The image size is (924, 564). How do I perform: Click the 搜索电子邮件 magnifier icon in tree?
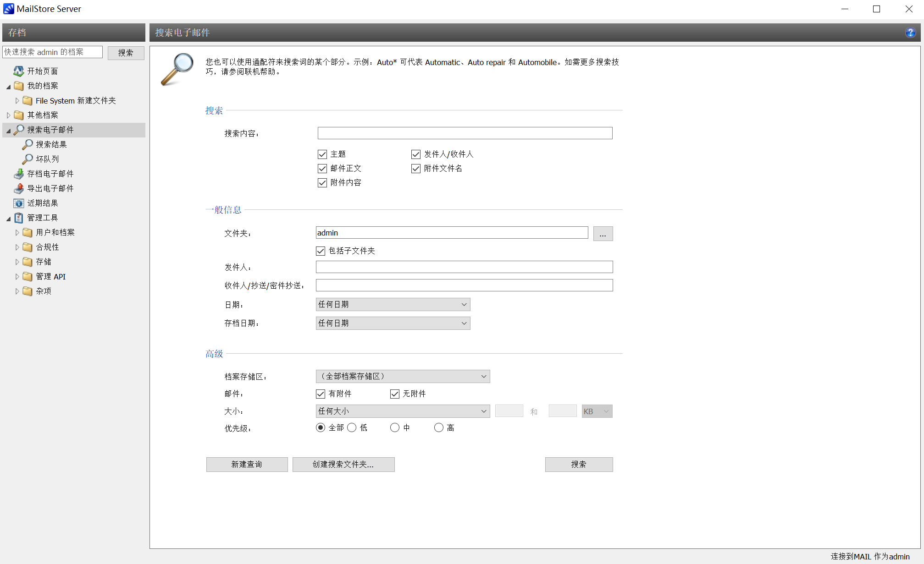coord(19,130)
